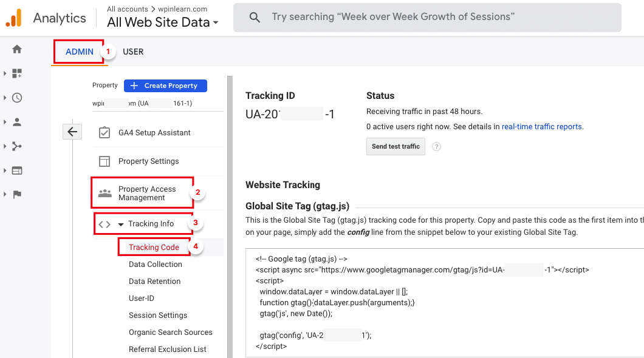Open the Conversions flag icon
Image resolution: width=644 pixels, height=358 pixels.
pos(17,195)
